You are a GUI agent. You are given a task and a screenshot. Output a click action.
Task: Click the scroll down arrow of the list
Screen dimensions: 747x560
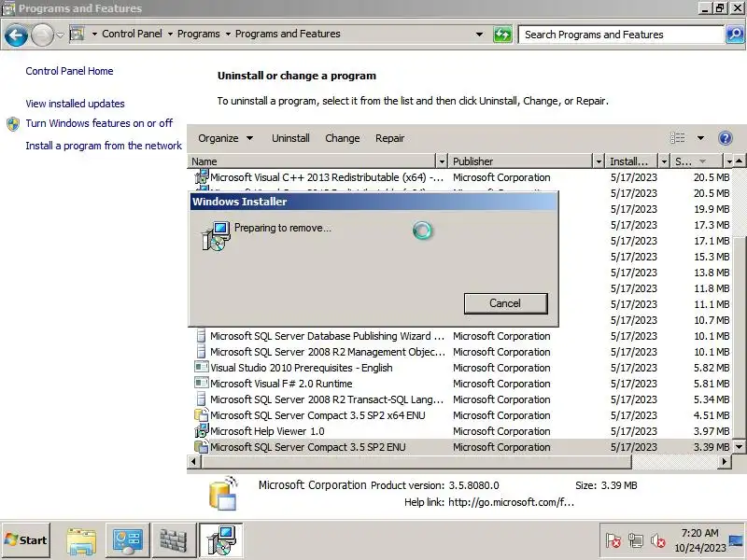(x=739, y=447)
